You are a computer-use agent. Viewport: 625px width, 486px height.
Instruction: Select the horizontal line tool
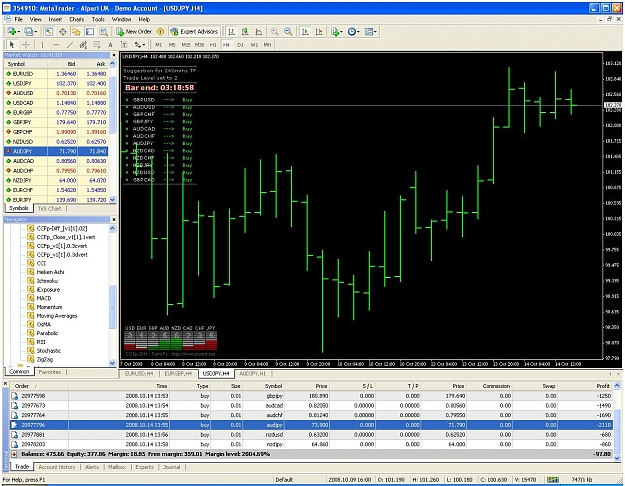click(56, 45)
